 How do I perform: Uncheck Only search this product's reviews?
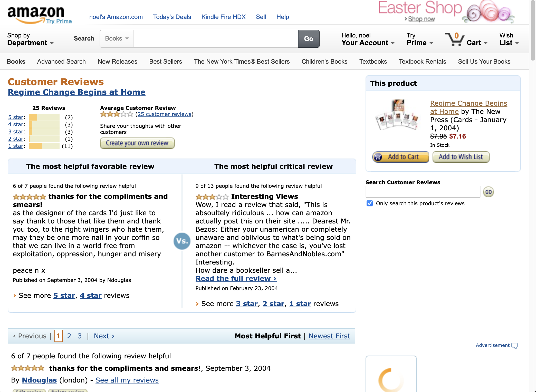(369, 203)
